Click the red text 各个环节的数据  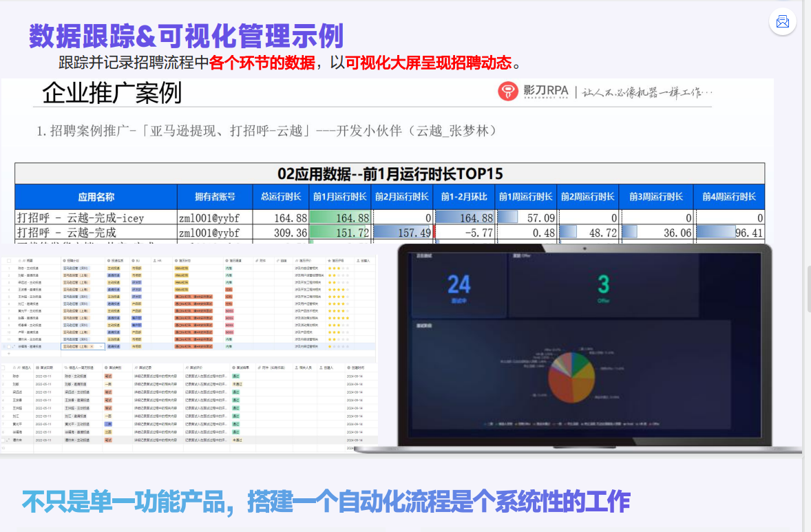point(262,63)
